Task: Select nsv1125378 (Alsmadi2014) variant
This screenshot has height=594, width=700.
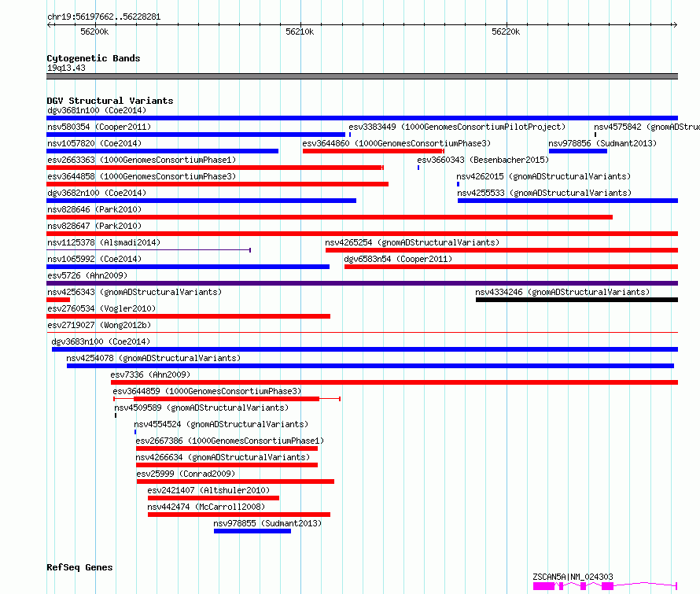Action: [104, 242]
